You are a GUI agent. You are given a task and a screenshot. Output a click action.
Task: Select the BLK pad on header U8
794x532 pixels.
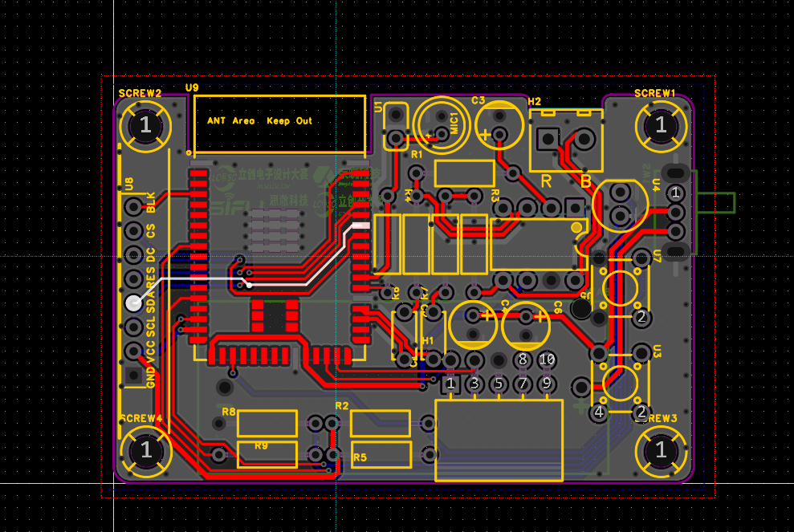[x=134, y=206]
